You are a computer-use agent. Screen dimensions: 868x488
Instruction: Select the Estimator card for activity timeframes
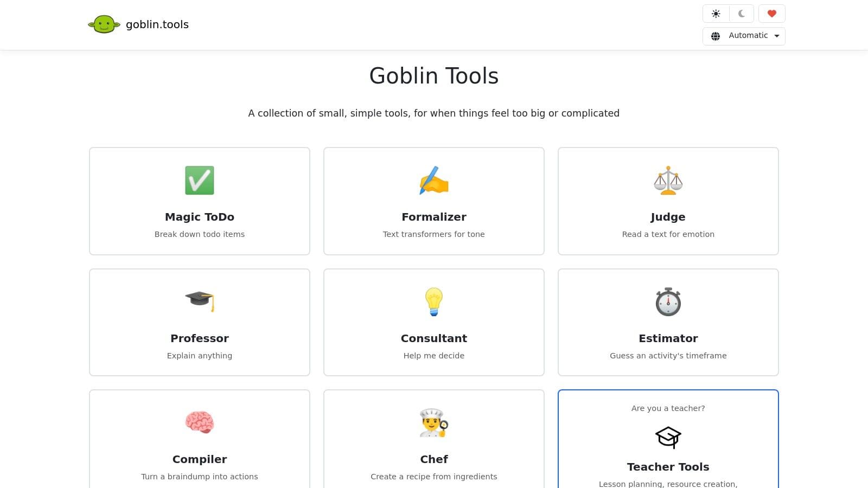click(668, 322)
